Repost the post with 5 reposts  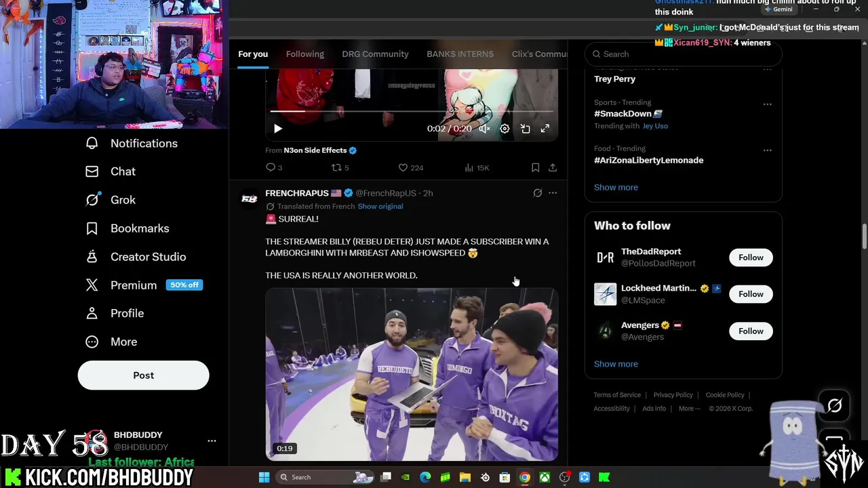[340, 167]
